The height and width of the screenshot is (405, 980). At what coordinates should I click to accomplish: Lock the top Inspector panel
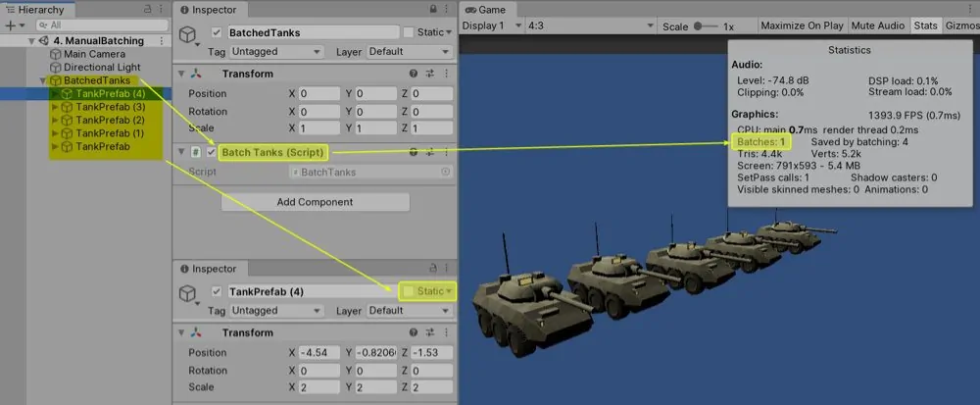pyautogui.click(x=433, y=9)
